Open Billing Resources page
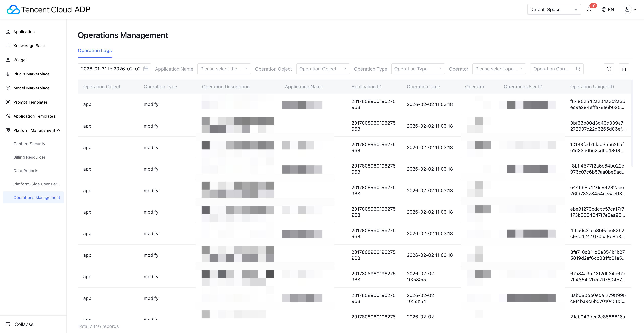Viewport: 644px width, 333px height. (30, 157)
